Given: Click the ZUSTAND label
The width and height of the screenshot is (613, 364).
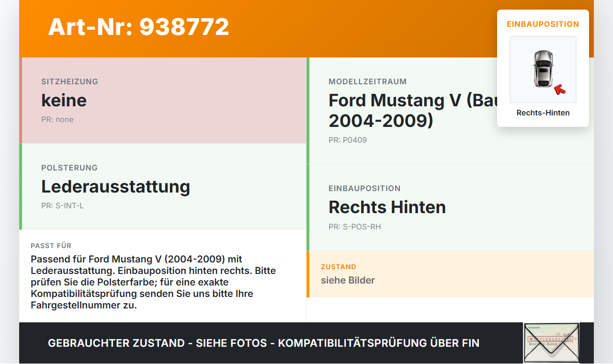Looking at the screenshot, I should coord(339,267).
